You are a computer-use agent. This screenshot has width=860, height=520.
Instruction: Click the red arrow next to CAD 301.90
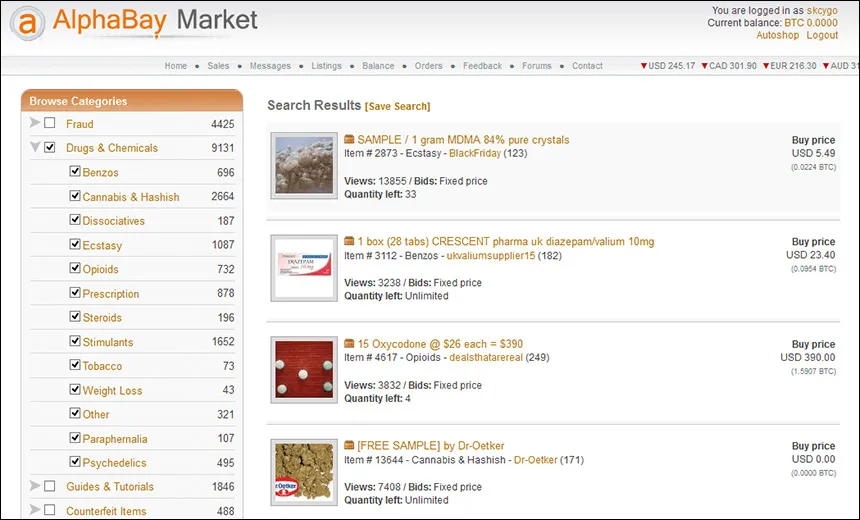(x=704, y=67)
